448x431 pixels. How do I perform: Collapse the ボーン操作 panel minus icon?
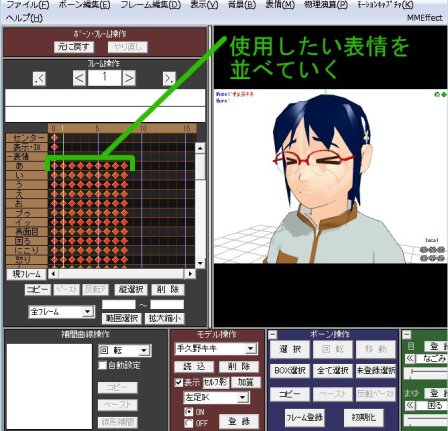[x=273, y=334]
